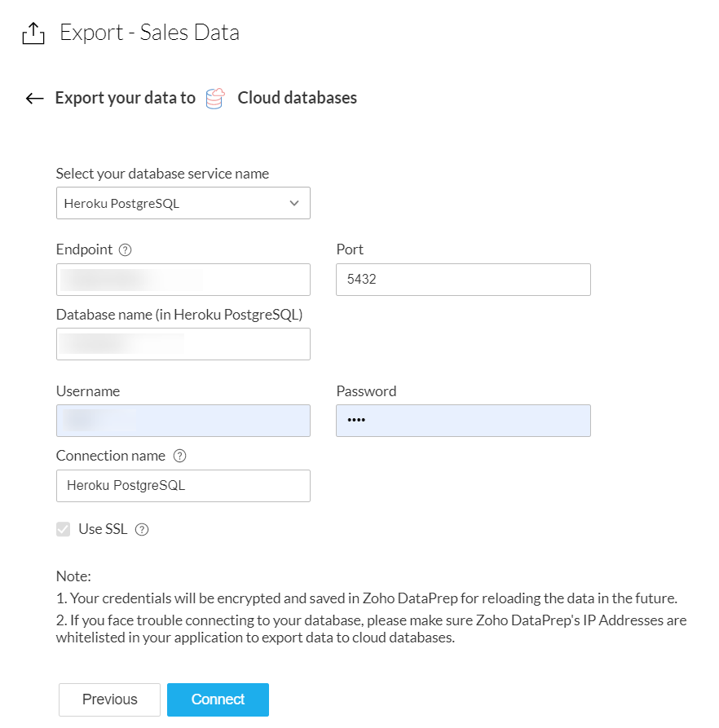Image resolution: width=719 pixels, height=728 pixels.
Task: Select the Username input field
Action: (x=183, y=421)
